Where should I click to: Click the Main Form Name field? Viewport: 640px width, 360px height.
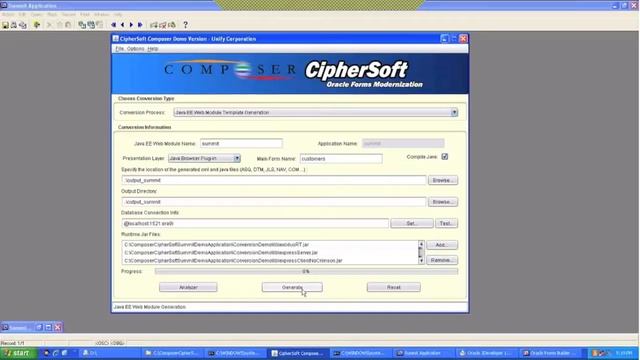coord(341,158)
